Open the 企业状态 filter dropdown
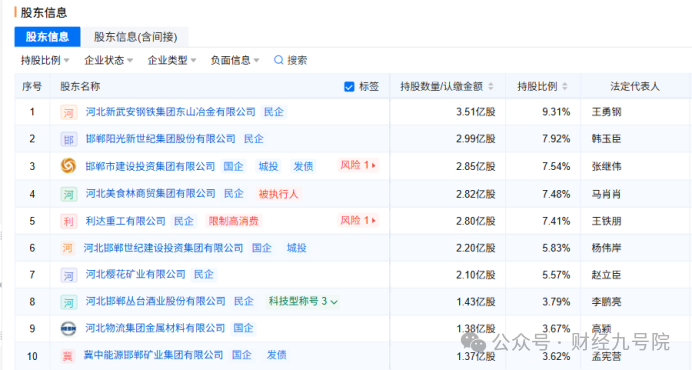The width and height of the screenshot is (692, 370). (109, 60)
